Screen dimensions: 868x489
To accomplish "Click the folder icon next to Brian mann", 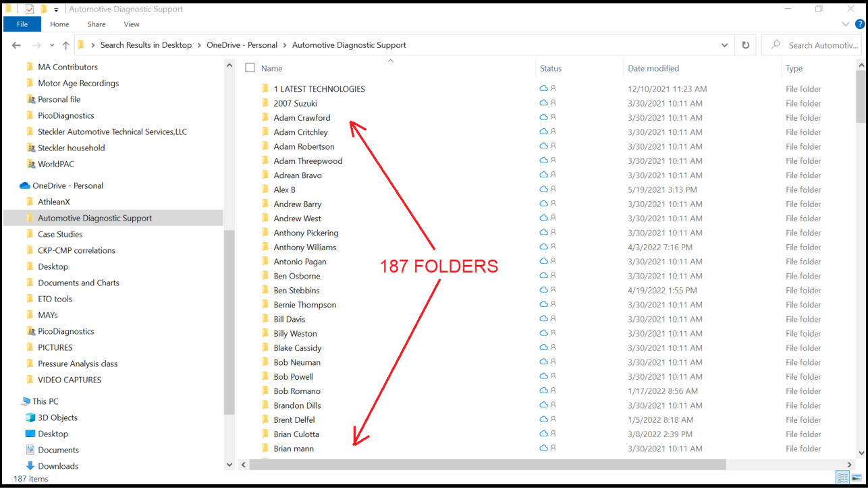I will [x=265, y=449].
